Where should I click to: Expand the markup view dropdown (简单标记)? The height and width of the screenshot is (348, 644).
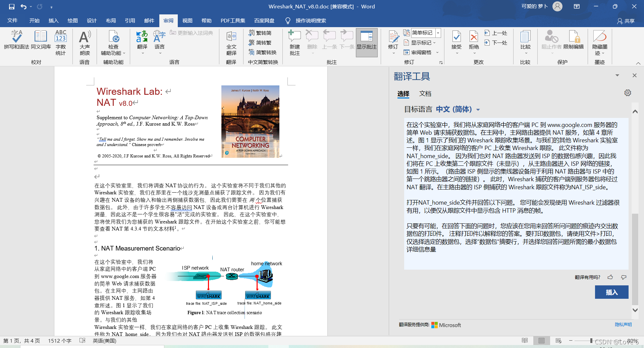(x=438, y=33)
